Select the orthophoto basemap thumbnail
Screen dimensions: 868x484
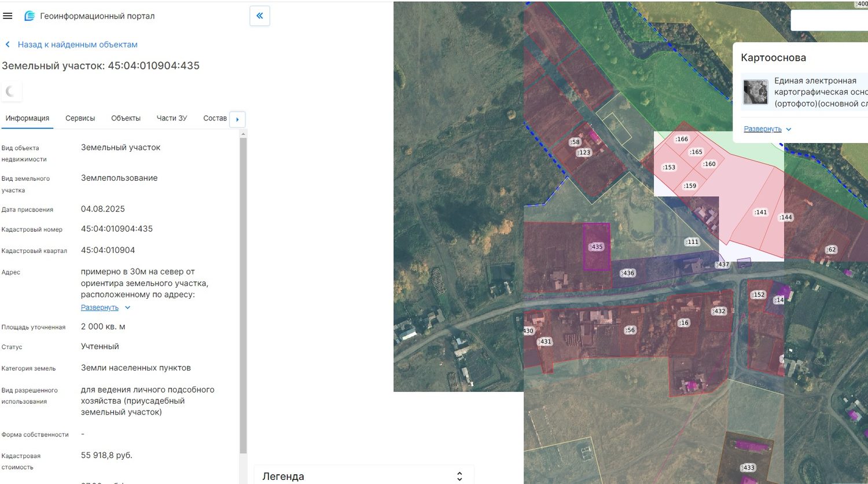[x=755, y=92]
